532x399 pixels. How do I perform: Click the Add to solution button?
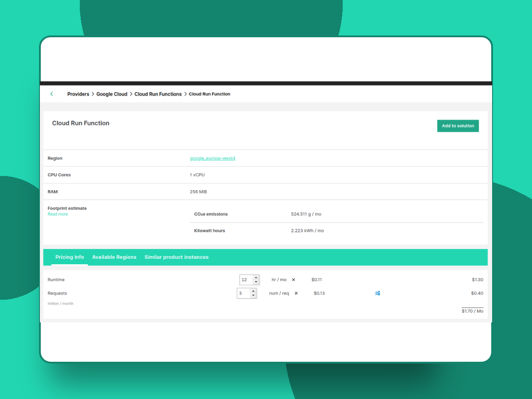tap(458, 126)
